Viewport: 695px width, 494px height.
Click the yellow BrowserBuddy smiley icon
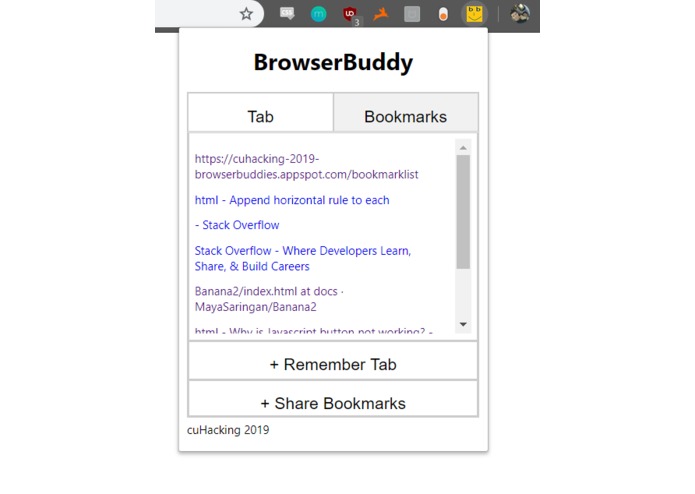click(x=474, y=14)
